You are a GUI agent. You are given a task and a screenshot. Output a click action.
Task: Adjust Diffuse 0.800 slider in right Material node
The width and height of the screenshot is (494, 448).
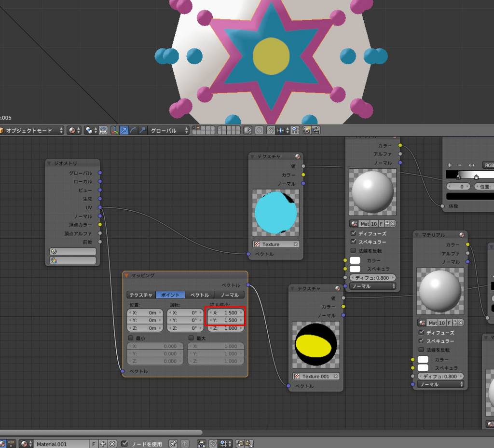coord(440,376)
